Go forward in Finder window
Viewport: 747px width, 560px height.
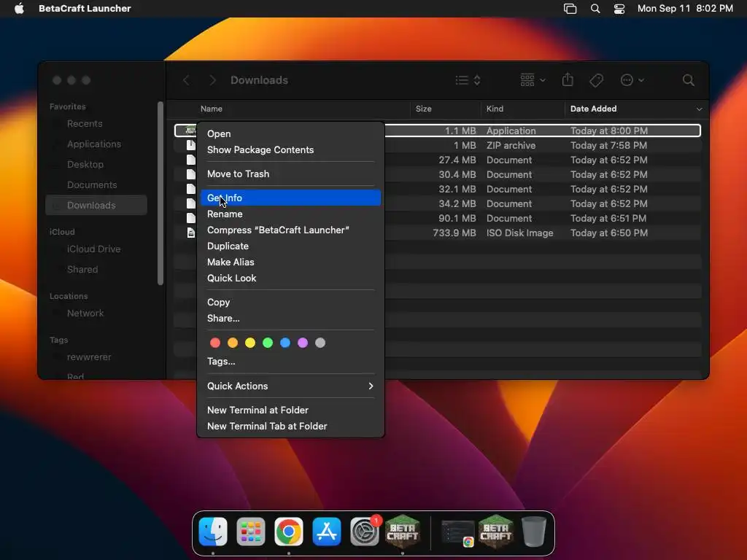tap(212, 80)
